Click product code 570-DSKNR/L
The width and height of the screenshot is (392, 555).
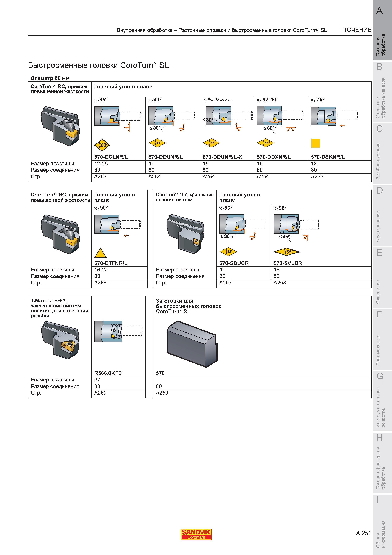[328, 157]
